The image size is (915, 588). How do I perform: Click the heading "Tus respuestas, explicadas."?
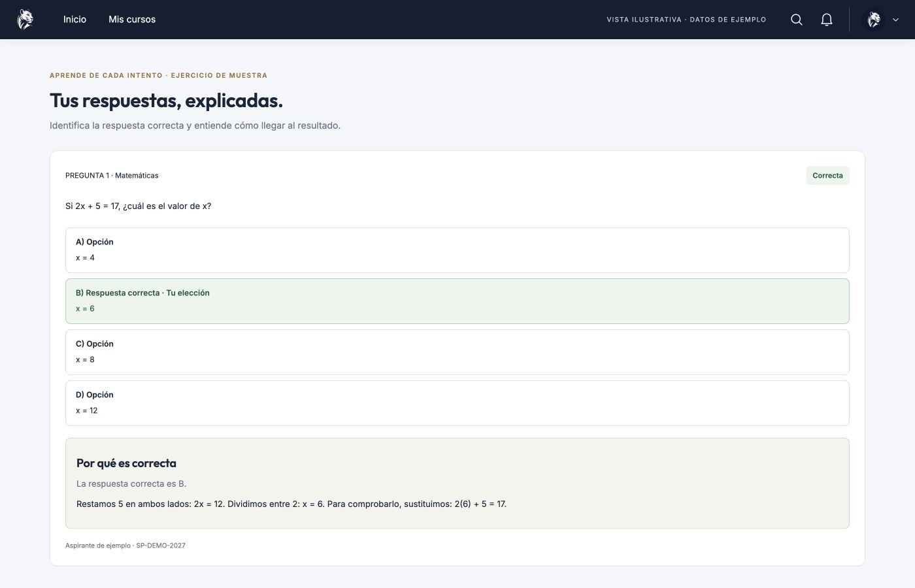point(166,101)
